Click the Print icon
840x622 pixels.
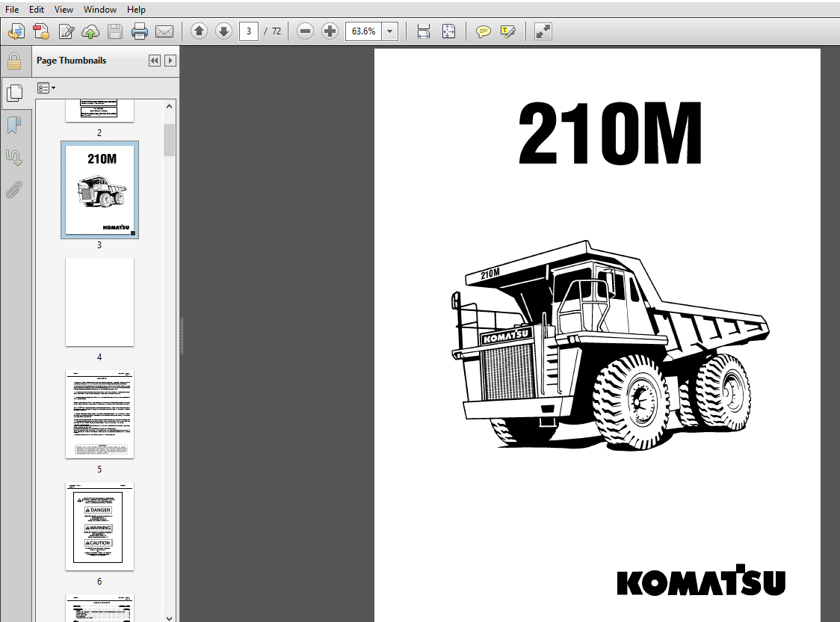tap(139, 31)
